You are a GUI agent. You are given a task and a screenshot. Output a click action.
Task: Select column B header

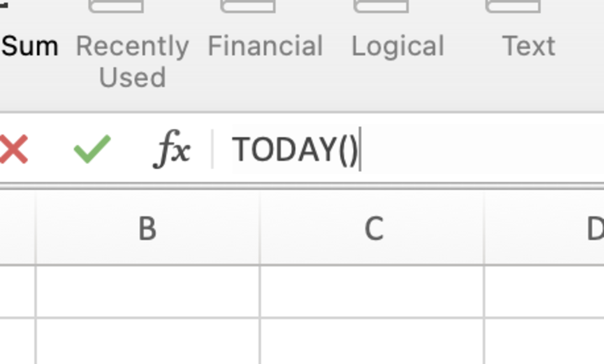point(147,228)
